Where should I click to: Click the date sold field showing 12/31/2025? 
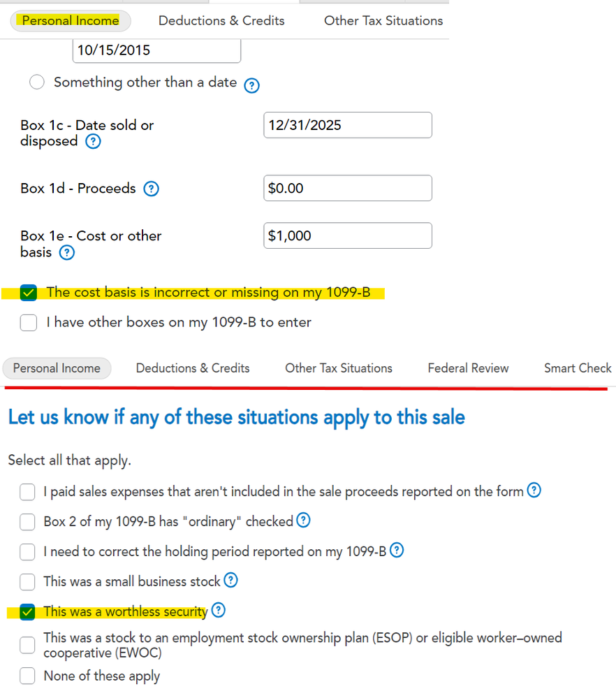[x=347, y=125]
